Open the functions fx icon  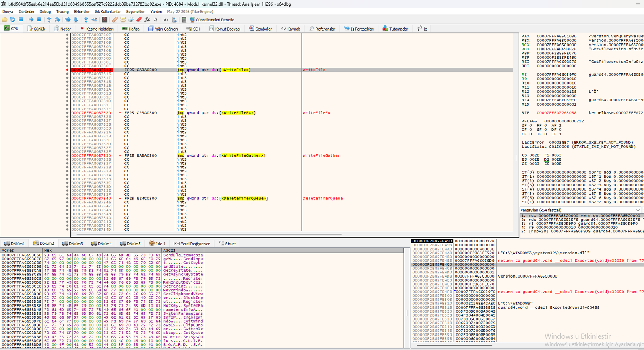[147, 19]
